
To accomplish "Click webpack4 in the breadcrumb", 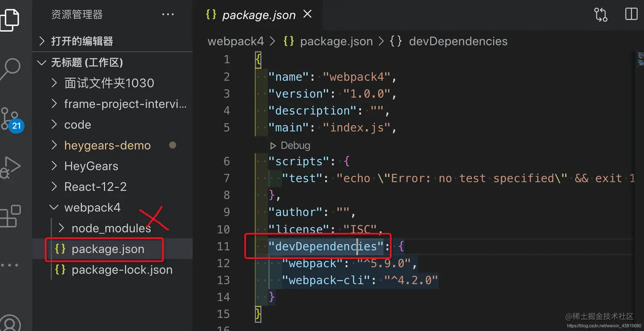I will (x=236, y=41).
